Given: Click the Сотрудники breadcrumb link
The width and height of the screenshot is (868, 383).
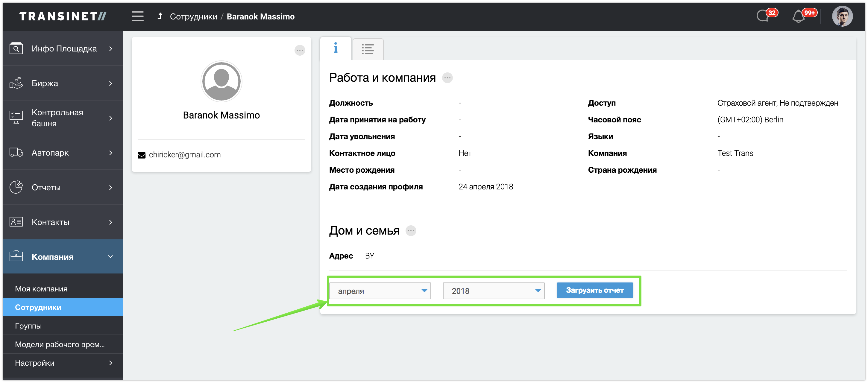Looking at the screenshot, I should coord(193,16).
